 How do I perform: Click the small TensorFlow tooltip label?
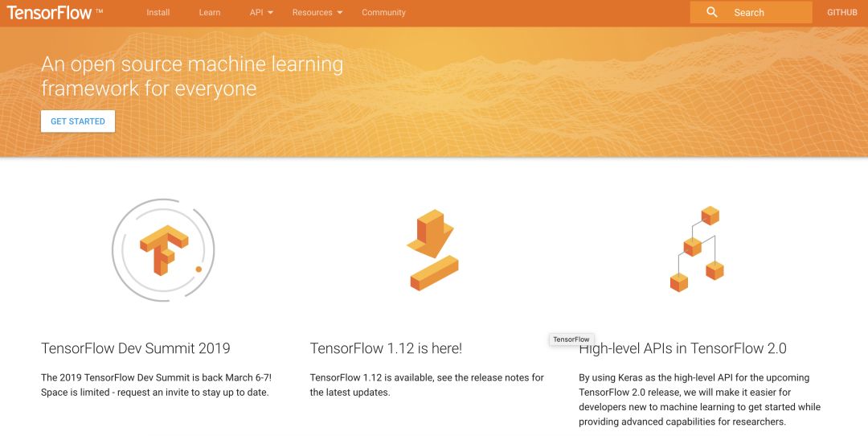tap(571, 339)
